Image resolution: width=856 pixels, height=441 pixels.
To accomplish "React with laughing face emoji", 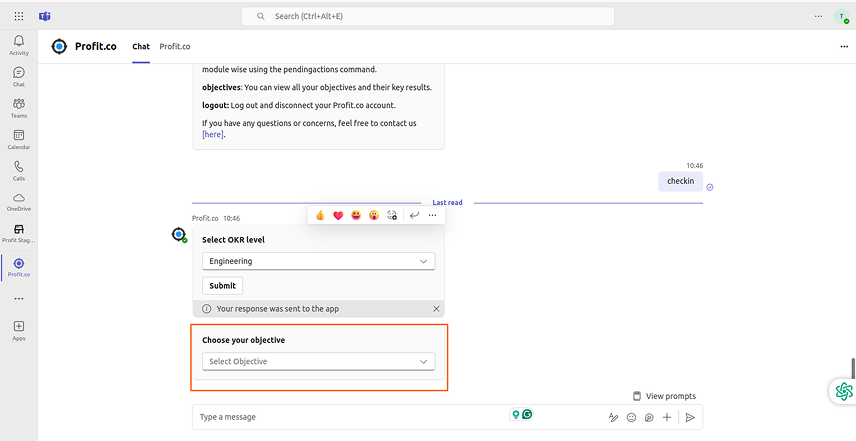I will tap(356, 216).
